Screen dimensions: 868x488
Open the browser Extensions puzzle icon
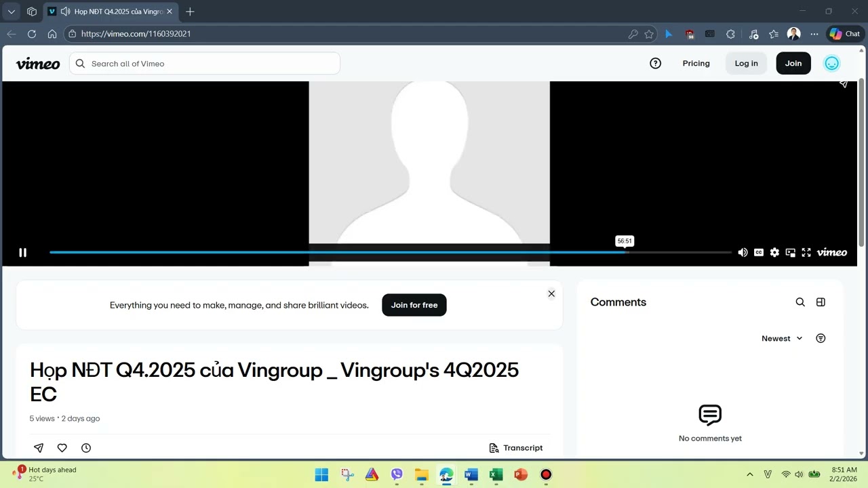tap(730, 34)
